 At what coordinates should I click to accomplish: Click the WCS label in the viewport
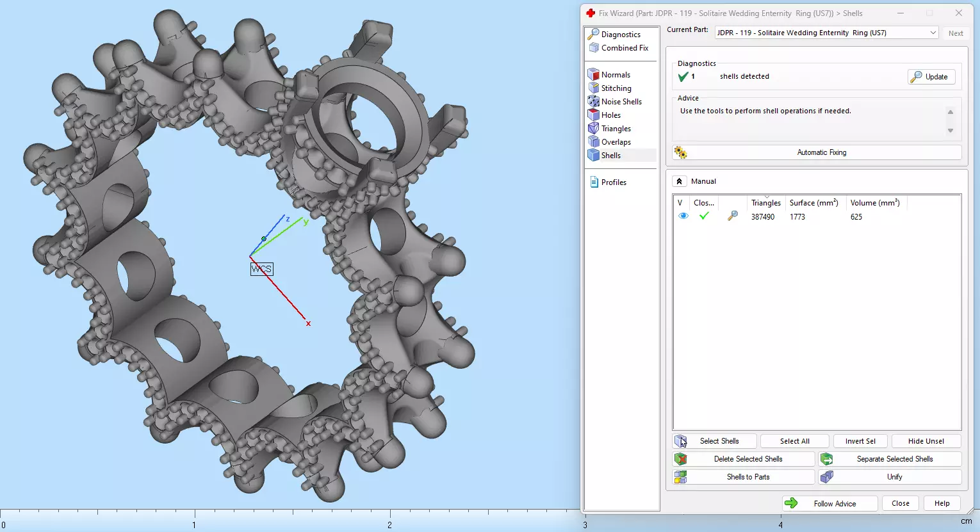(x=261, y=269)
